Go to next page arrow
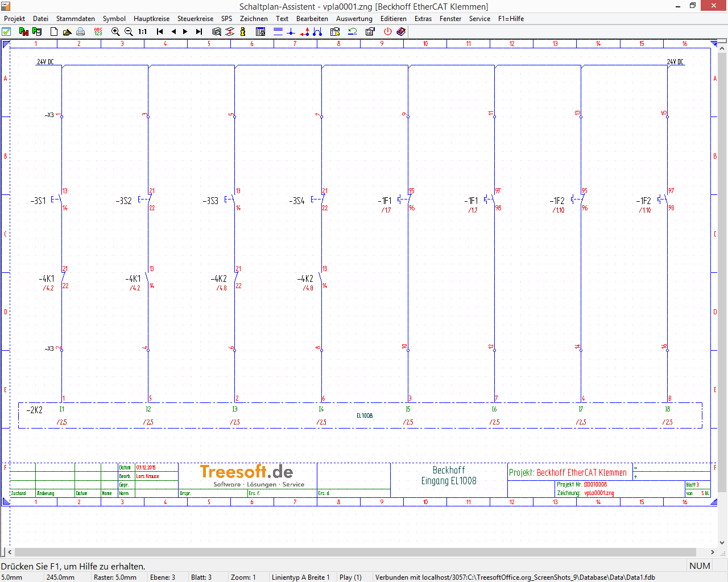This screenshot has height=582, width=728. pyautogui.click(x=185, y=32)
